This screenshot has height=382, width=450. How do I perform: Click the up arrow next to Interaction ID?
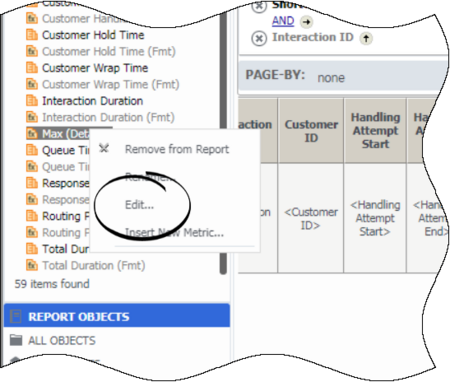click(x=366, y=38)
